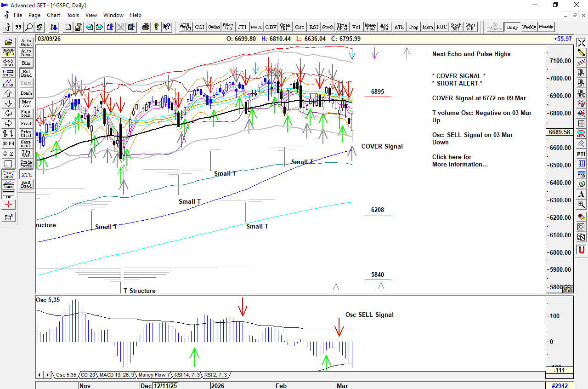
Task: Select the MOB tool
Action: pyautogui.click(x=581, y=174)
